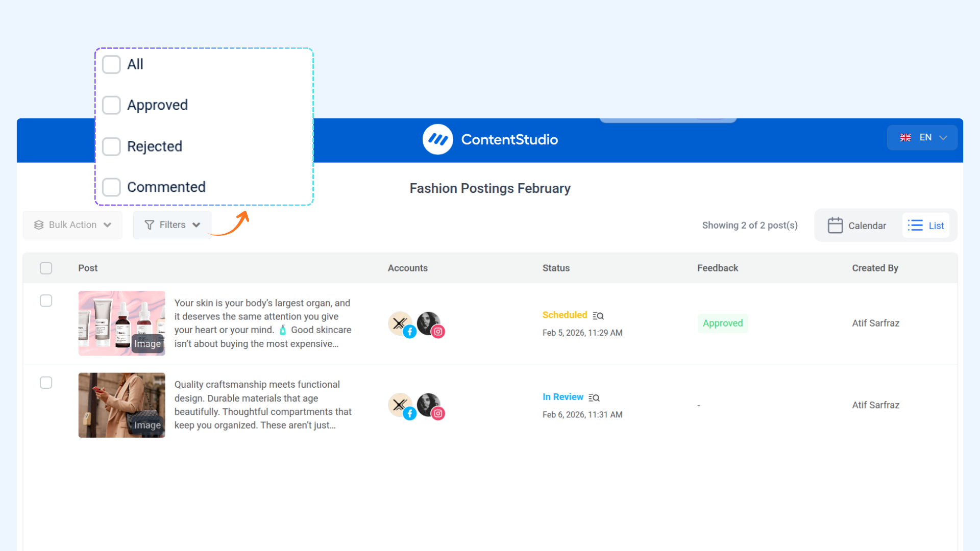Screen dimensions: 980x551
Task: Click the ContentStudio logo icon
Action: (437, 139)
